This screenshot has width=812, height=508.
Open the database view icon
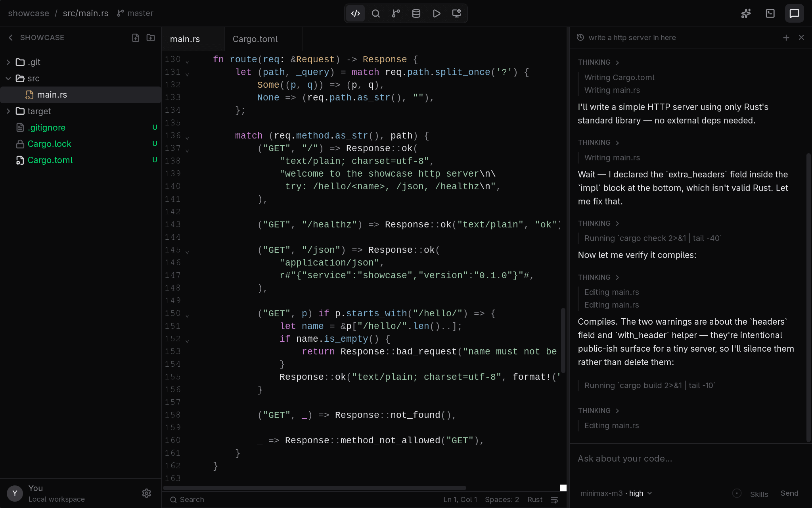pos(416,13)
